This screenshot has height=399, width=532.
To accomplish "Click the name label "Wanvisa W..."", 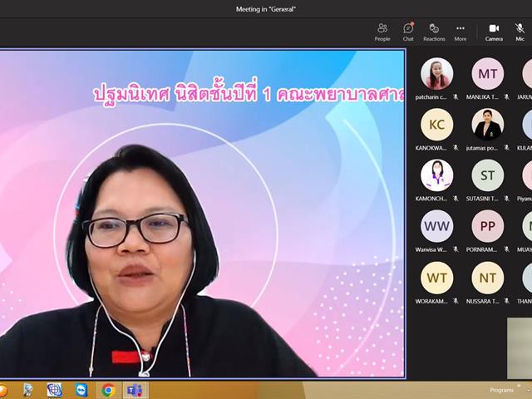I will tap(431, 250).
